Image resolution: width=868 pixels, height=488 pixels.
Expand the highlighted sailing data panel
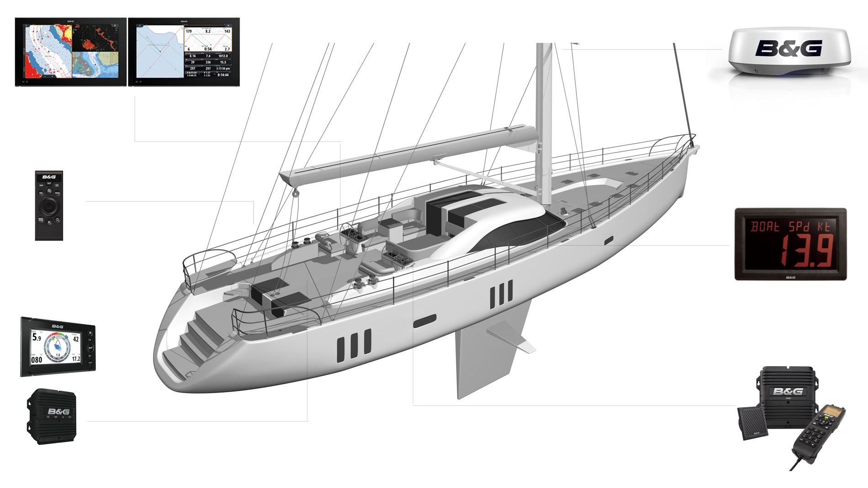click(208, 39)
